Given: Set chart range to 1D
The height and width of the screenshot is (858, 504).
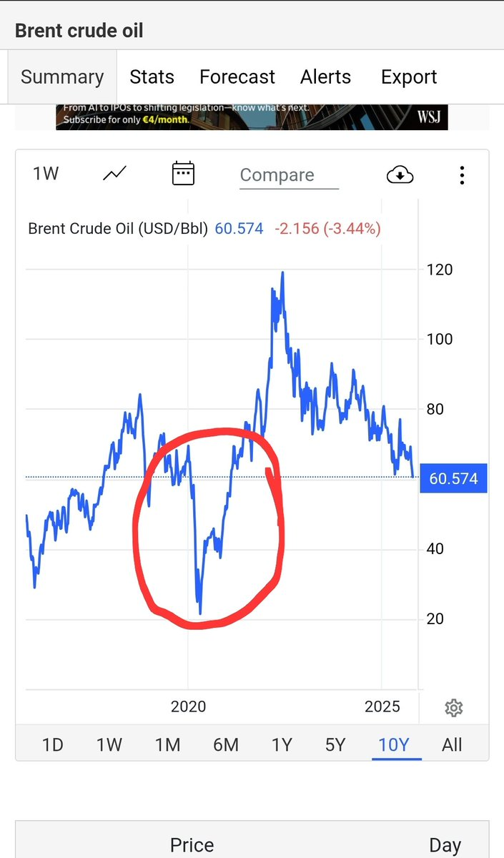Looking at the screenshot, I should [52, 745].
